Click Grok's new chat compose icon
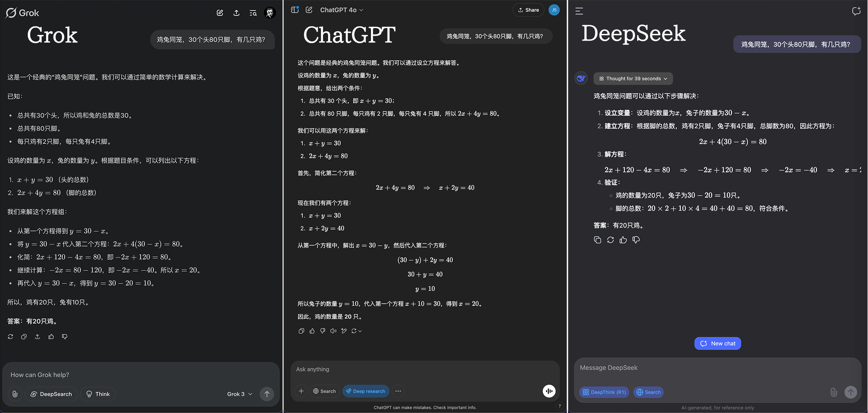This screenshot has height=413, width=868. [220, 13]
